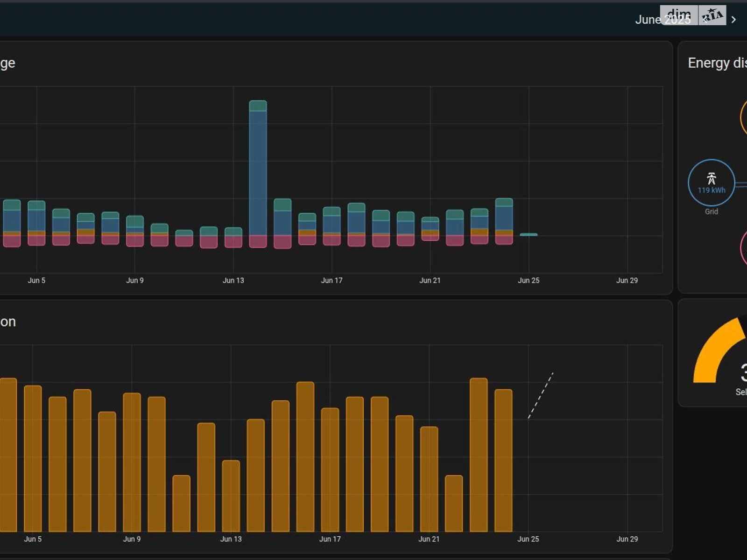
Task: Click the Jun 5 solar production bar
Action: (x=33, y=459)
